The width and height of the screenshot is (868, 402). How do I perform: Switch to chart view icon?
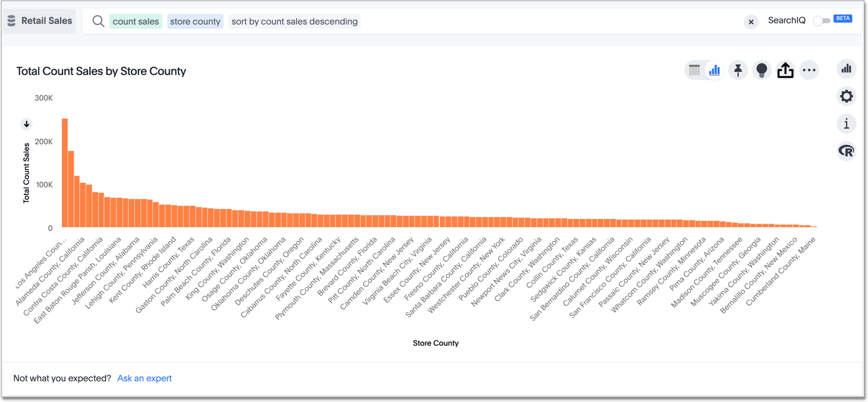pyautogui.click(x=714, y=71)
